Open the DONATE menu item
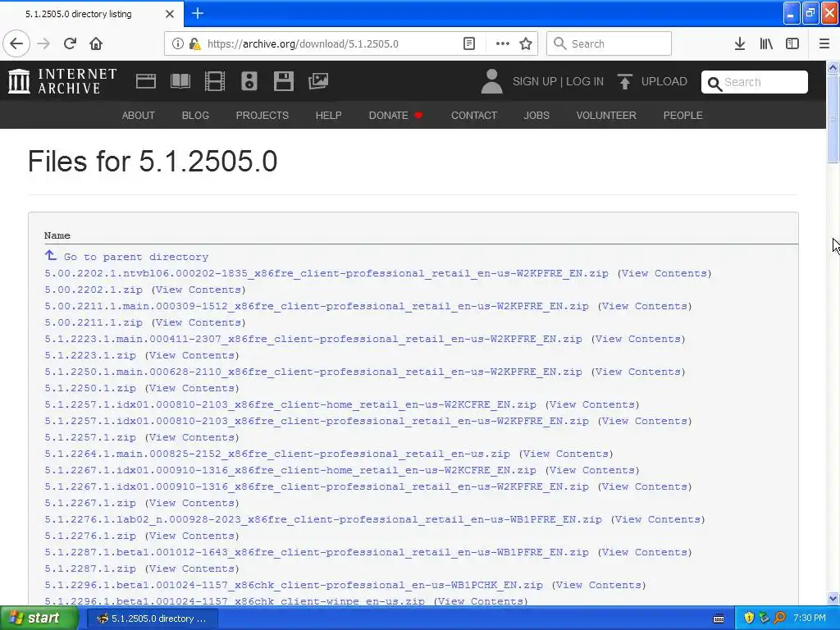 coord(395,115)
